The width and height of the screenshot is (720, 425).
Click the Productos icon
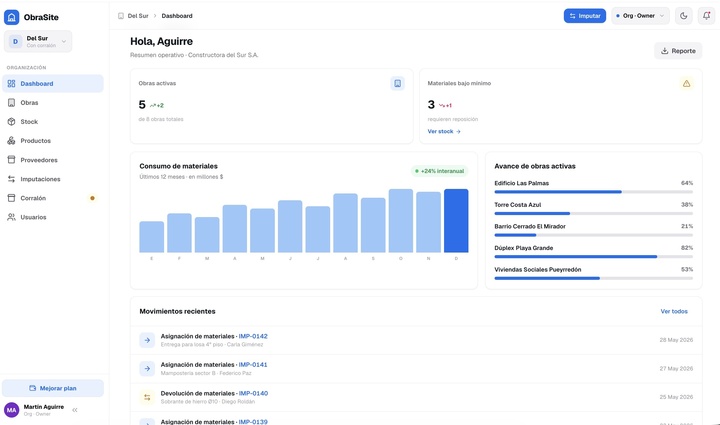click(x=11, y=141)
